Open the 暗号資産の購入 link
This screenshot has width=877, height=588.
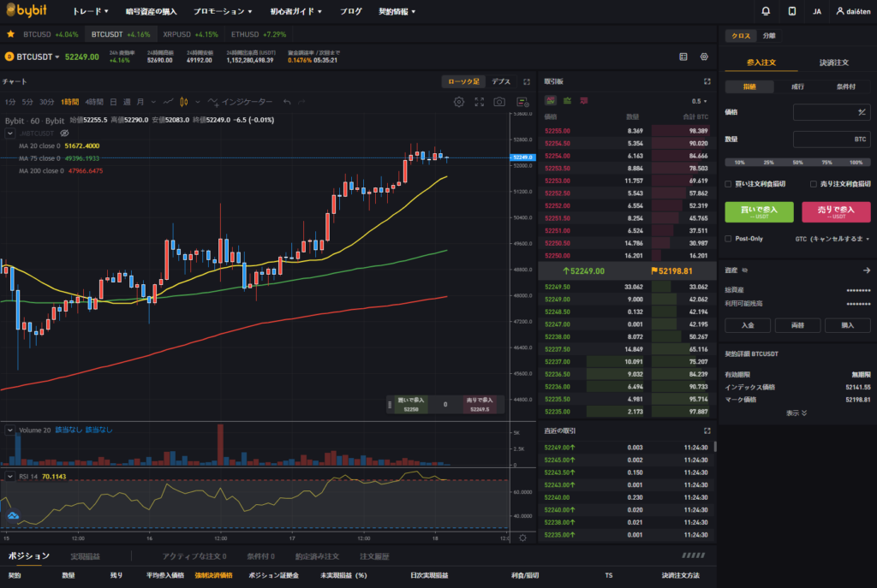click(151, 11)
